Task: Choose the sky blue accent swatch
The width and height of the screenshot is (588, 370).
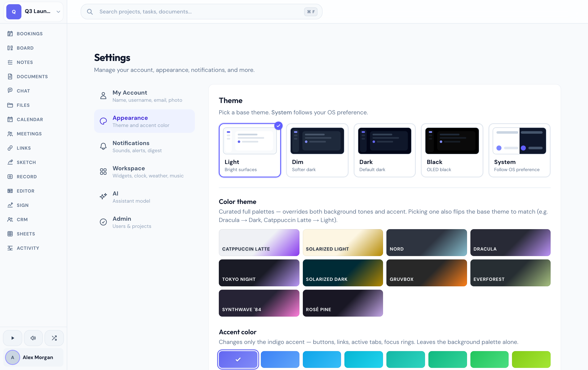Action: [x=322, y=359]
